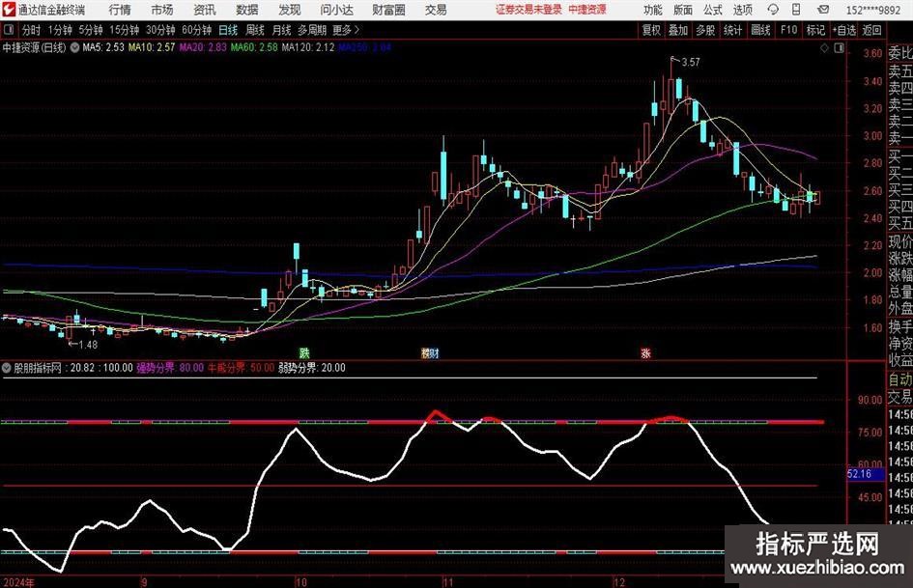This screenshot has height=588, width=913.
Task: Open the 功能 menu
Action: tap(653, 10)
